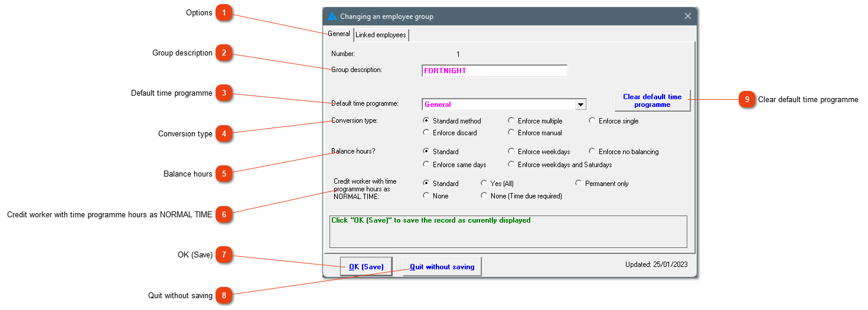This screenshot has height=310, width=868.
Task: Click the Balance hours? label
Action: pos(353,151)
